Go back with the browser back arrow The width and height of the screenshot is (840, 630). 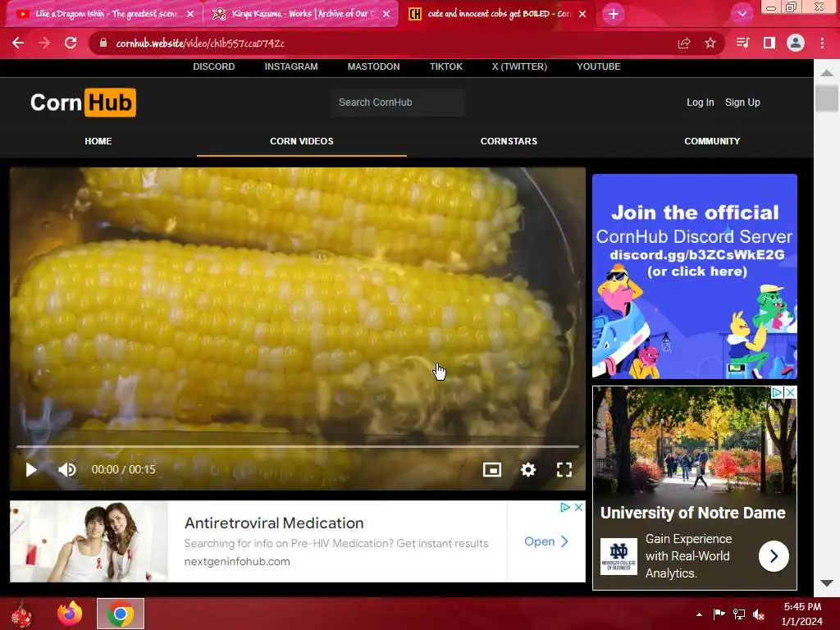point(18,43)
